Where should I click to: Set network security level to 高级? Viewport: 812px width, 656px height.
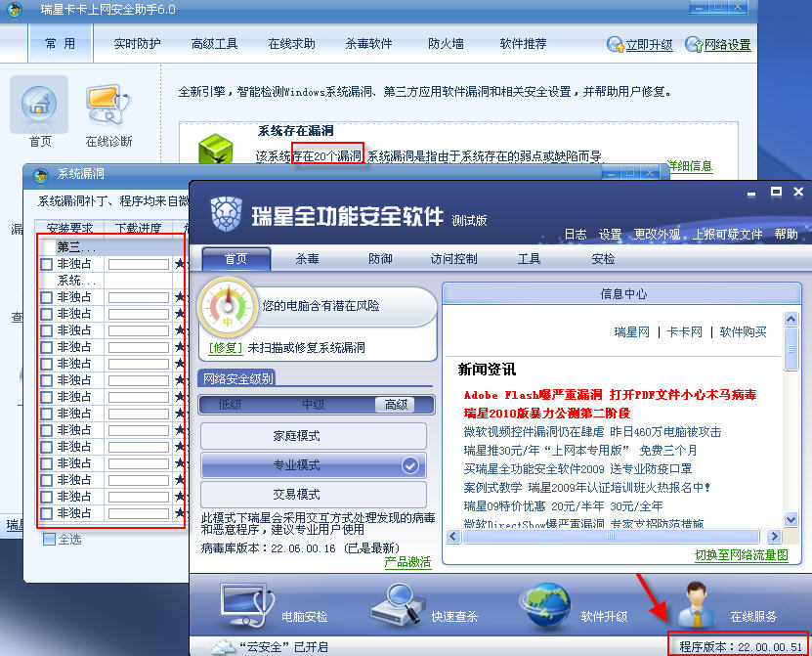[396, 405]
